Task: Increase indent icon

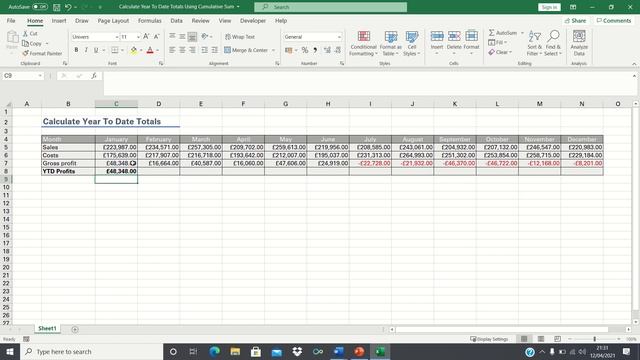Action: (x=214, y=50)
